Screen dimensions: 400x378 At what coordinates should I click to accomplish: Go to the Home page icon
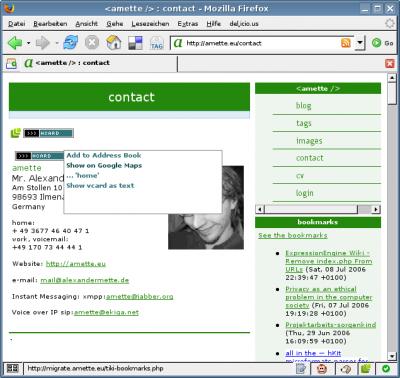(114, 43)
